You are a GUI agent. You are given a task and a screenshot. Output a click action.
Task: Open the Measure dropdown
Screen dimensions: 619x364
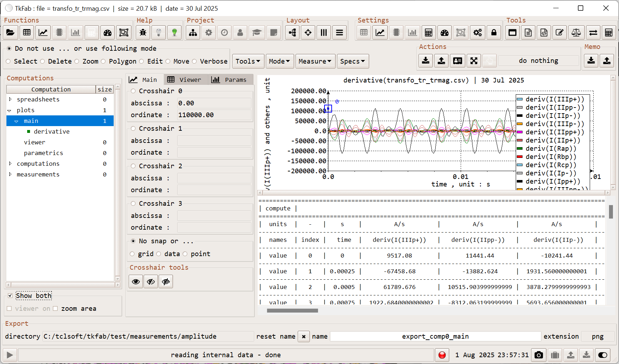315,61
